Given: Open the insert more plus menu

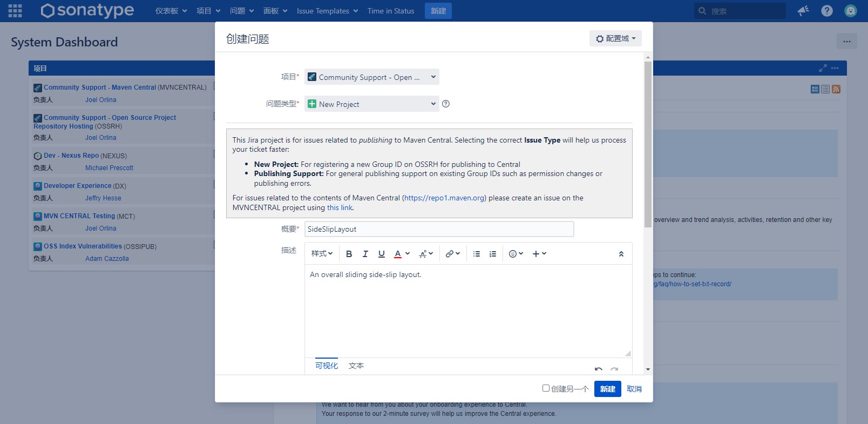Looking at the screenshot, I should tap(539, 254).
